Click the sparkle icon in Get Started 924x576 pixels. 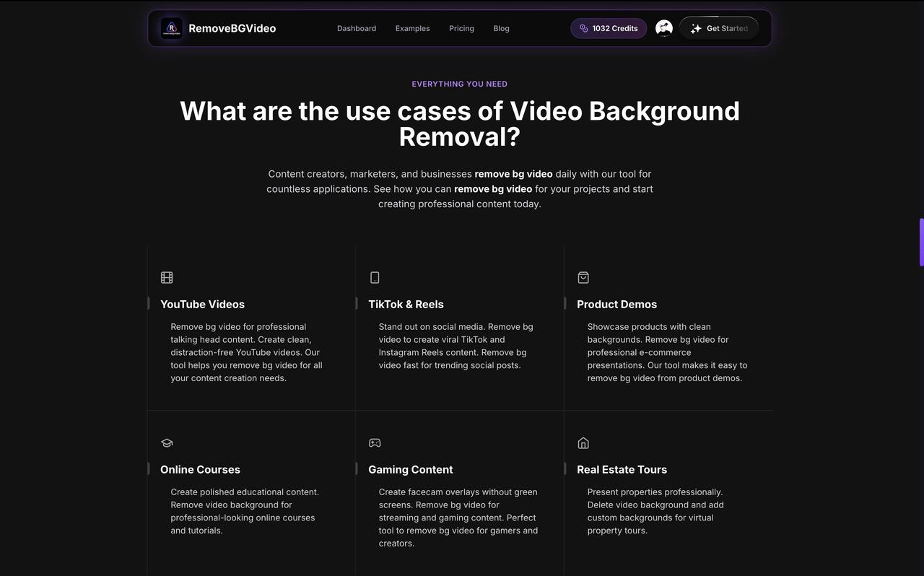tap(696, 28)
